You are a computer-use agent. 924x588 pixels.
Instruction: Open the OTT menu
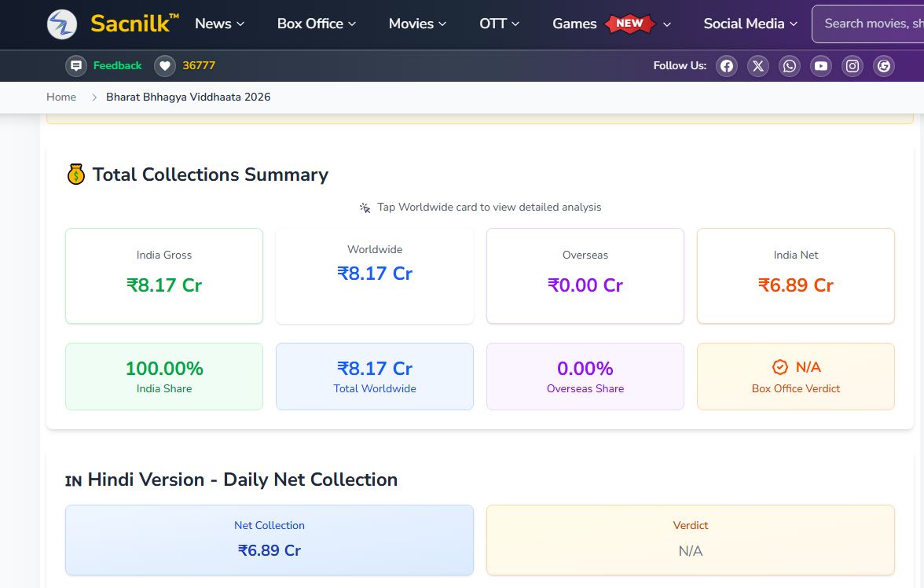pos(499,24)
